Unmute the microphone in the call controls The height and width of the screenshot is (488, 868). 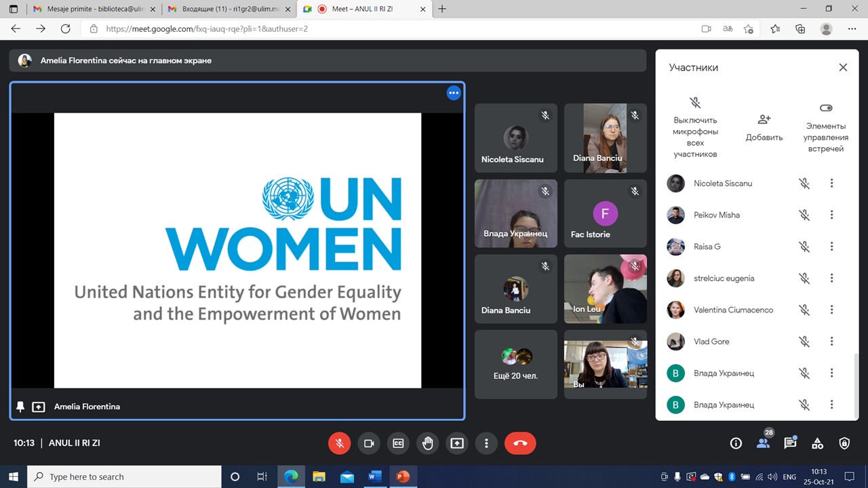pyautogui.click(x=340, y=443)
